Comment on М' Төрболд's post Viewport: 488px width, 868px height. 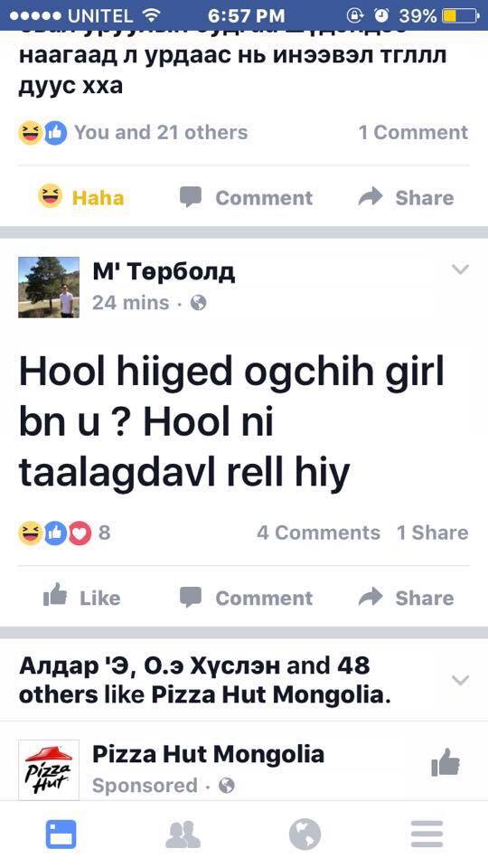pyautogui.click(x=246, y=598)
